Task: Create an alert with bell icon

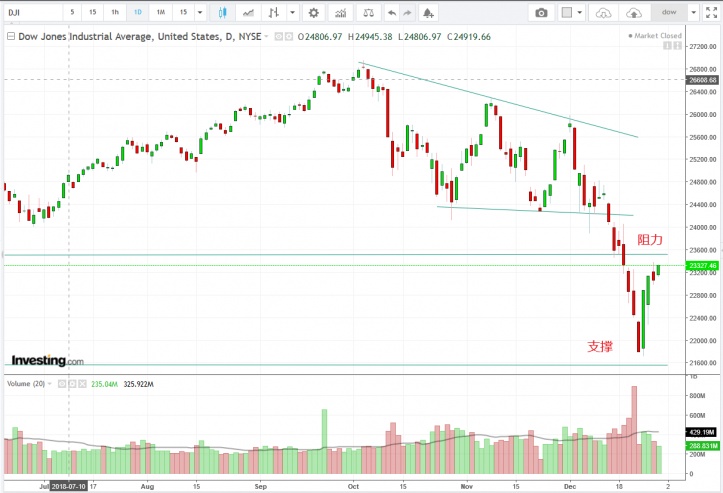Action: [x=428, y=12]
